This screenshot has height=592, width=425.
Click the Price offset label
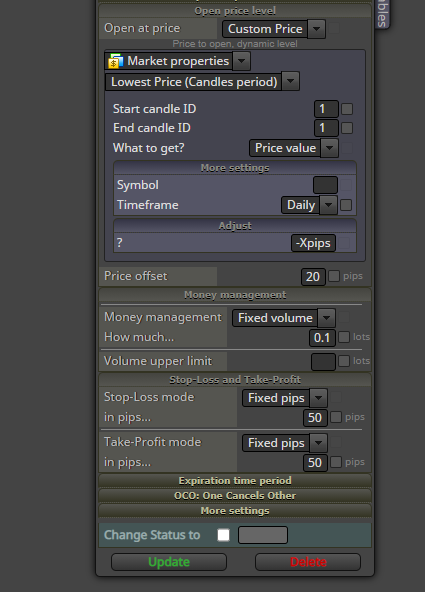[136, 276]
